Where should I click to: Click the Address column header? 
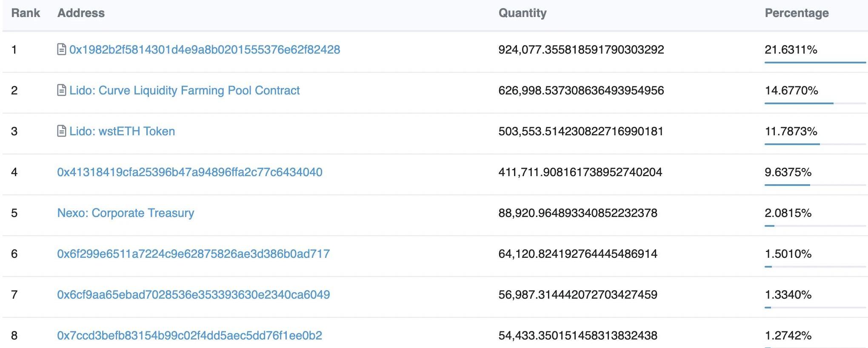81,13
